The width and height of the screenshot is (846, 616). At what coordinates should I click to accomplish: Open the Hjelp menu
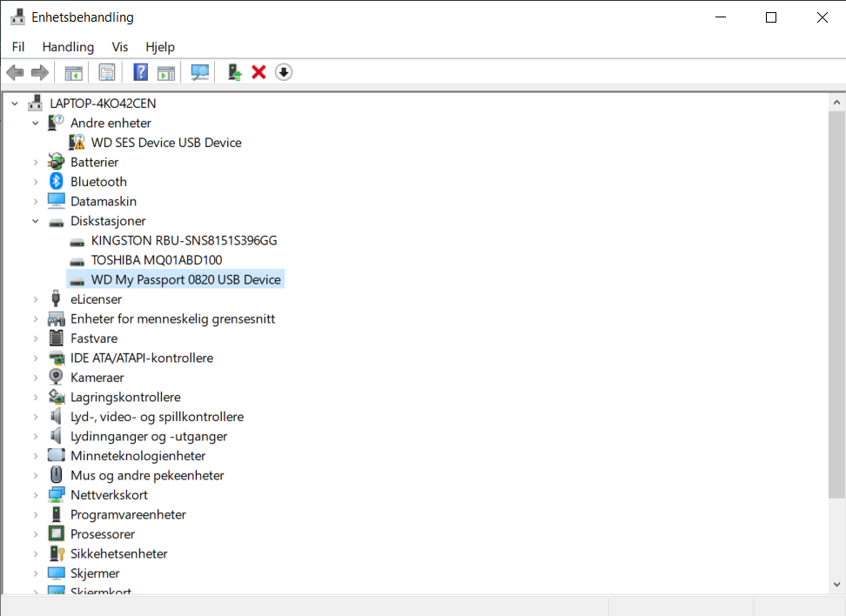[160, 47]
